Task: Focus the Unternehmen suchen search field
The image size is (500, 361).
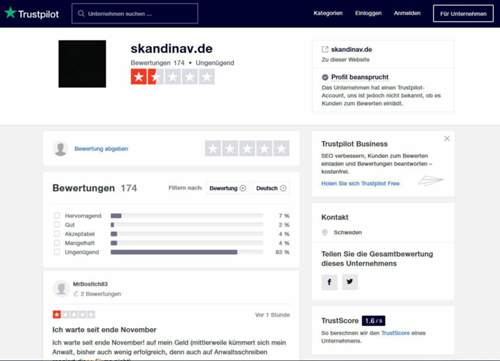Action: click(x=135, y=14)
